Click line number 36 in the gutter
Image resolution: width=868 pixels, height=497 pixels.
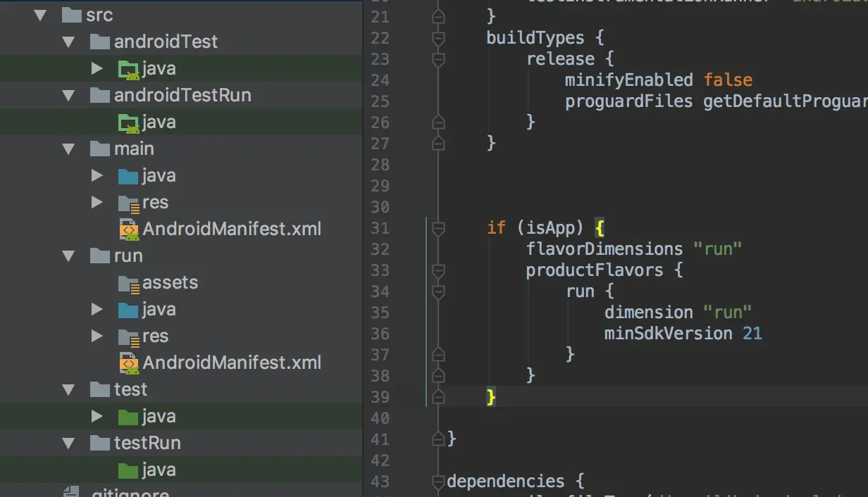pos(380,334)
